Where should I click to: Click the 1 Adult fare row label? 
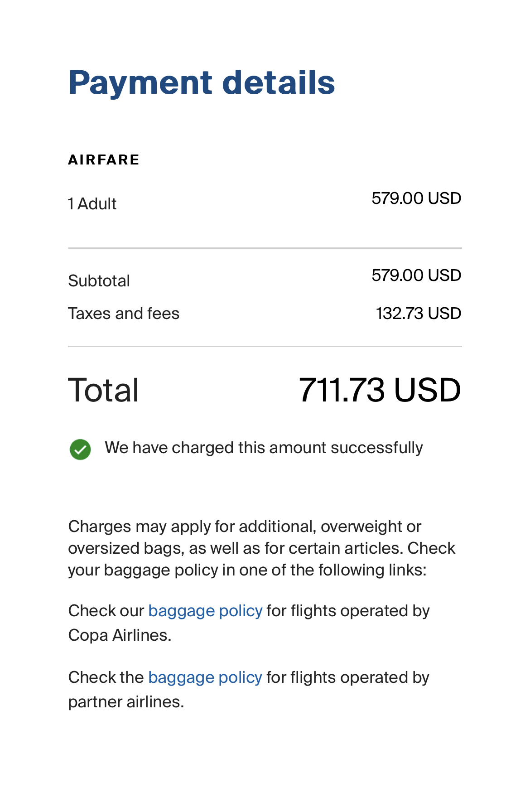(92, 204)
